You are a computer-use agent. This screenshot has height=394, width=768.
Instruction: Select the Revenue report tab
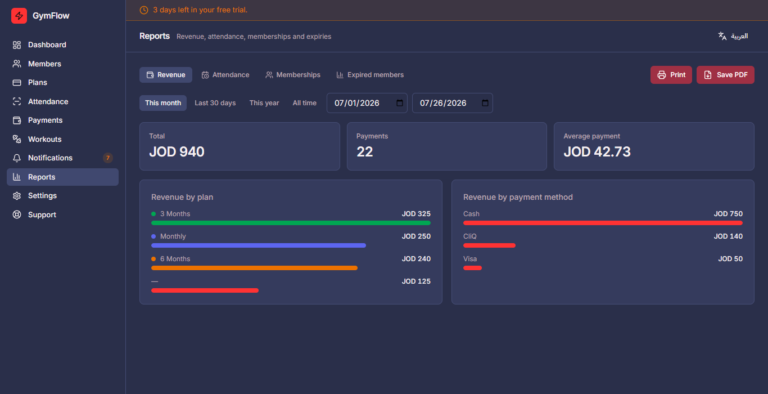tap(166, 75)
